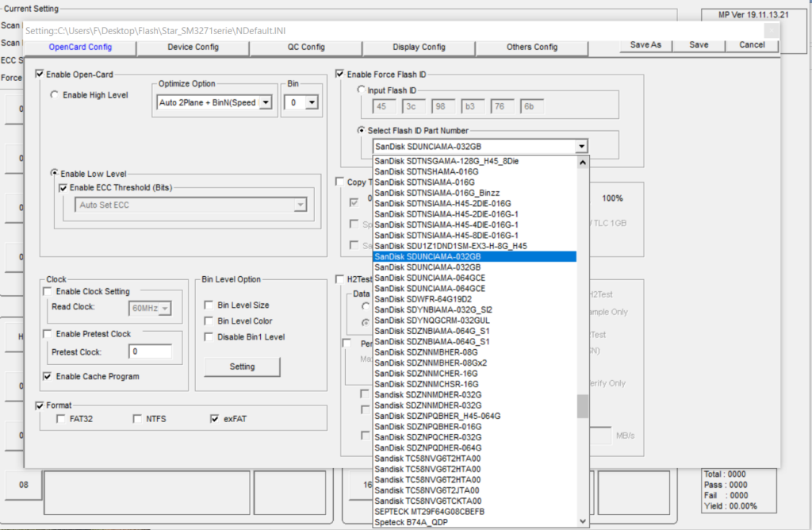This screenshot has width=812, height=530.
Task: Uncheck Enable Force Flash ID
Action: click(339, 74)
